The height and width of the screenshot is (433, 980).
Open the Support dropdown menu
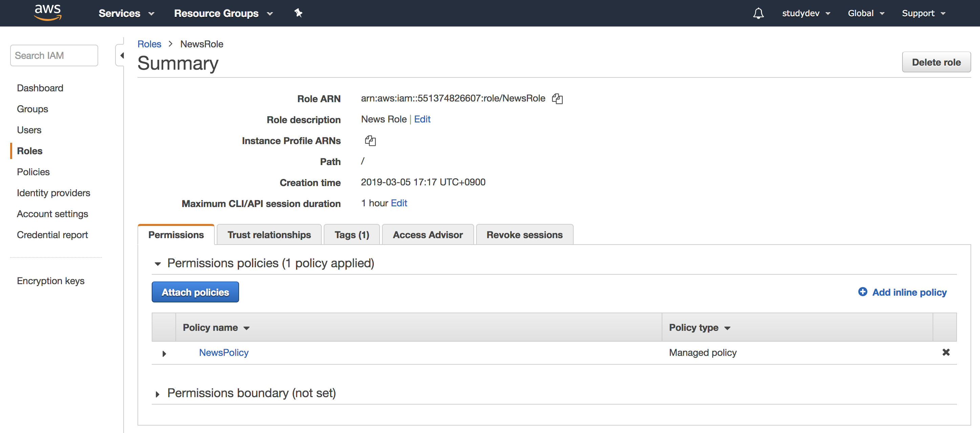coord(923,13)
